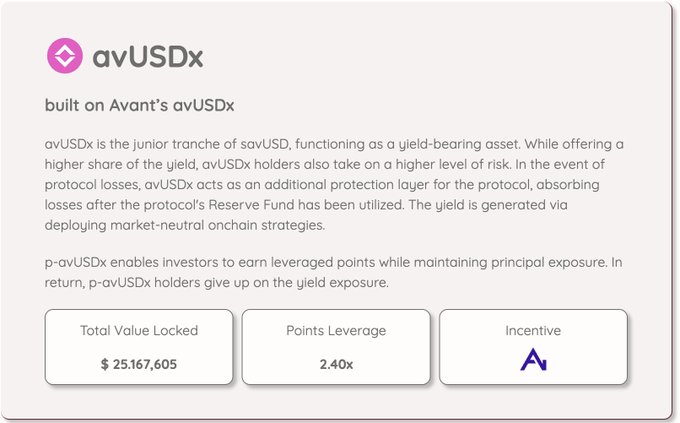Click the pink avUSDx diamond logo

click(66, 56)
